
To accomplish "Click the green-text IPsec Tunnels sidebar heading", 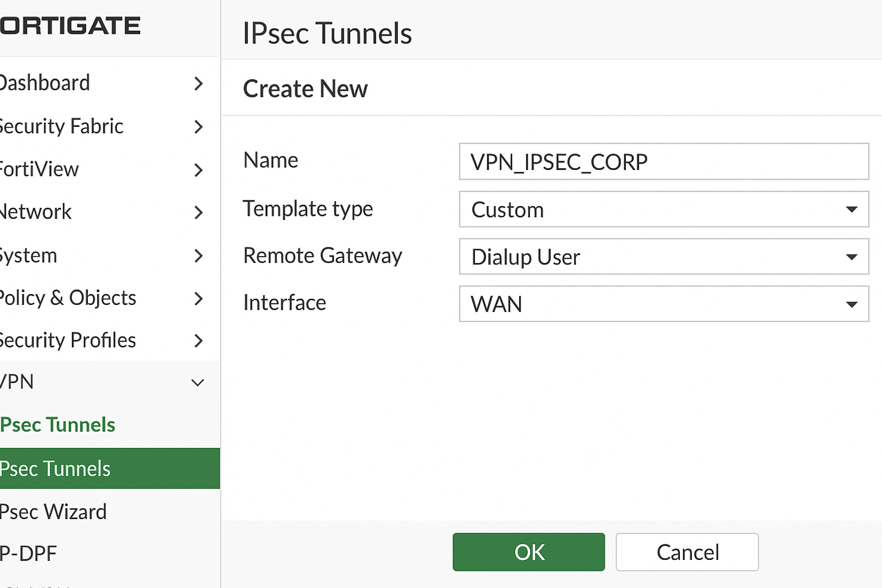I will 58,425.
